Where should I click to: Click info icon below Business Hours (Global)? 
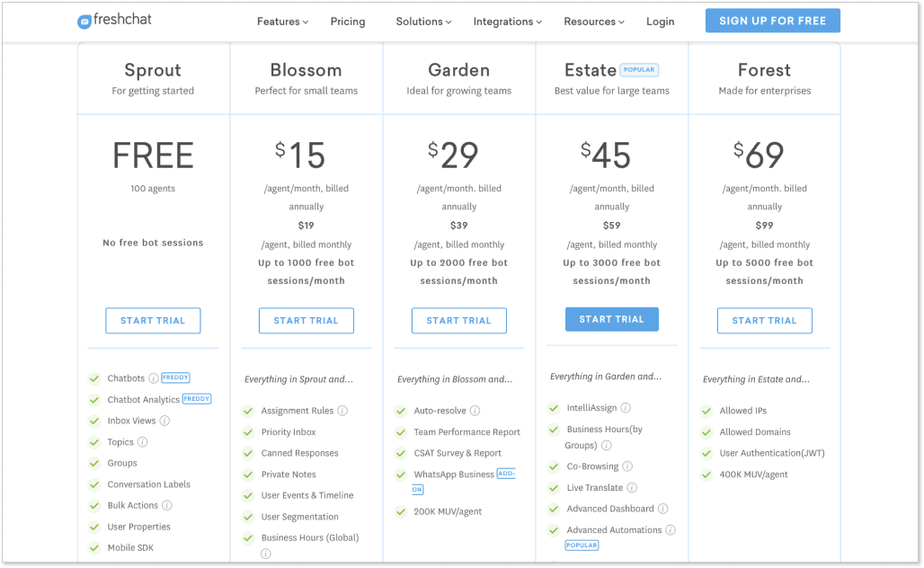click(266, 554)
